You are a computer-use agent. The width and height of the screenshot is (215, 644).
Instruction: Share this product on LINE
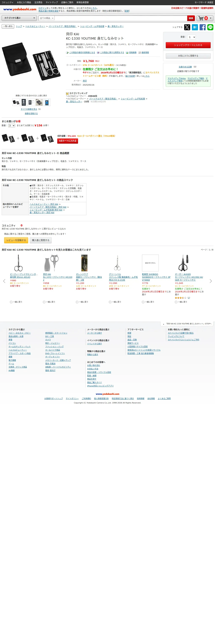[210, 27]
